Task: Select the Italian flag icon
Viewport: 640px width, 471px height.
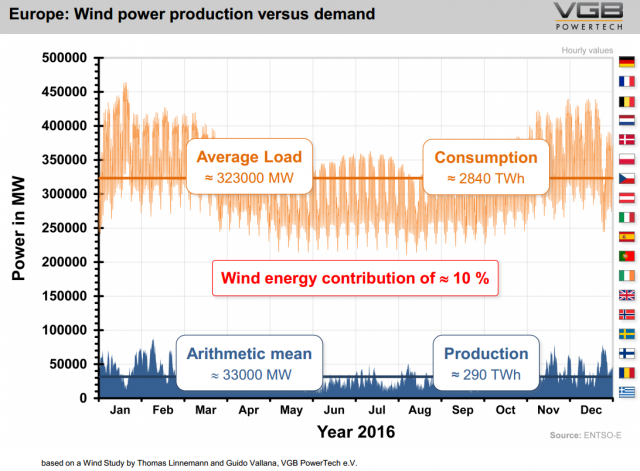Action: pos(627,217)
